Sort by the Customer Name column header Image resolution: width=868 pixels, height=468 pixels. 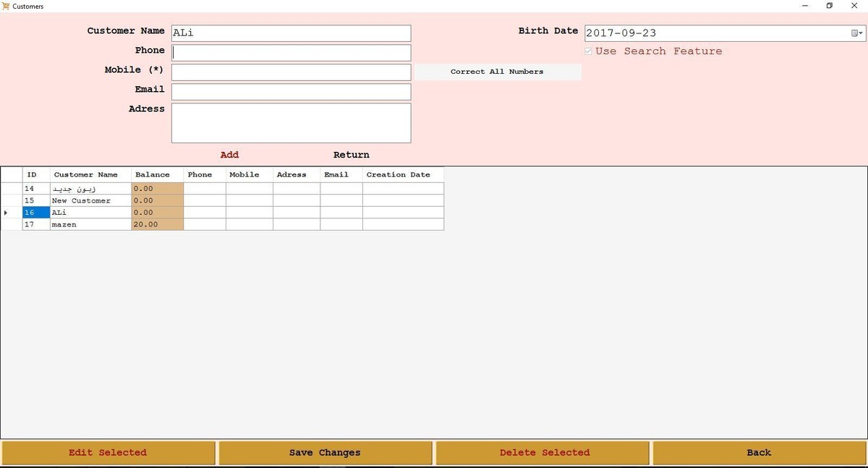(85, 174)
